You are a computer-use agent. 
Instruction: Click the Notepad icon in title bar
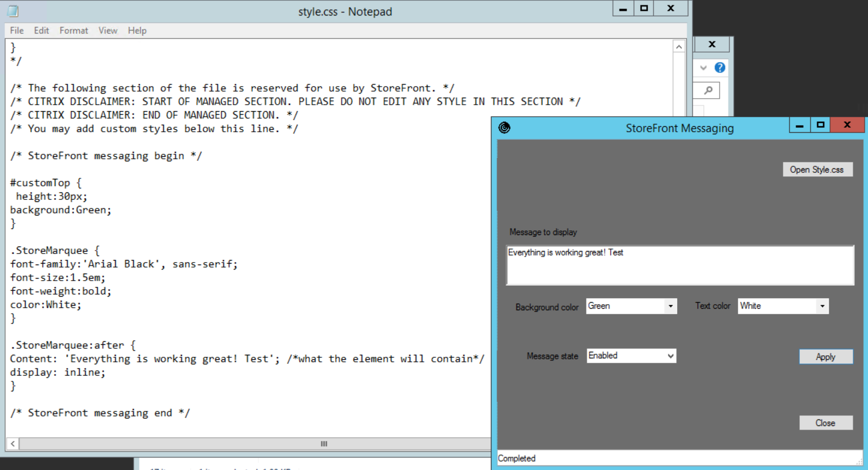tap(13, 11)
